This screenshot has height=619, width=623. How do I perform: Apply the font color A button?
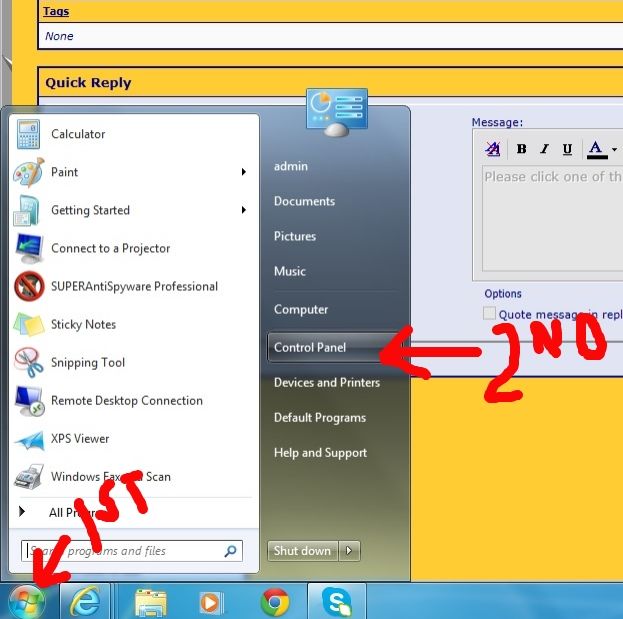coord(596,149)
